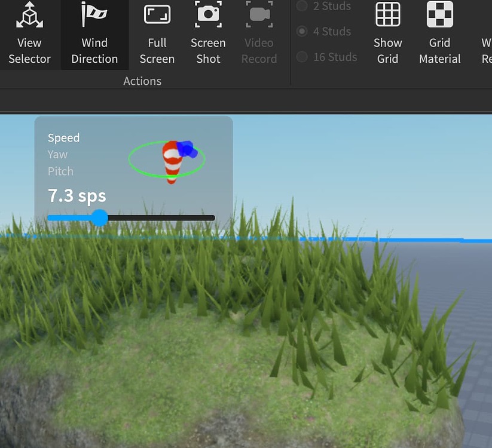492x448 pixels.
Task: Enable Grid Material display
Action: tap(439, 33)
